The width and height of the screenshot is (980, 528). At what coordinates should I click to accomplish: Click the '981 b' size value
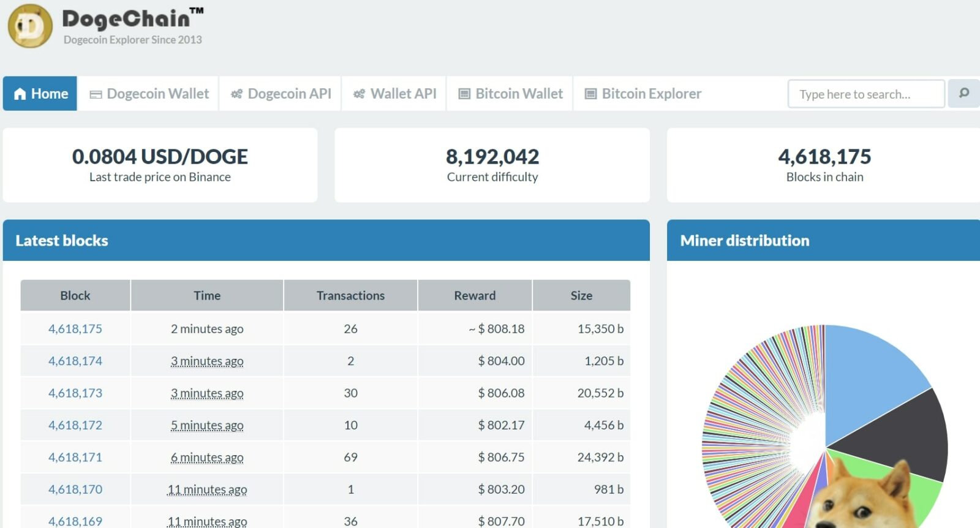click(609, 489)
